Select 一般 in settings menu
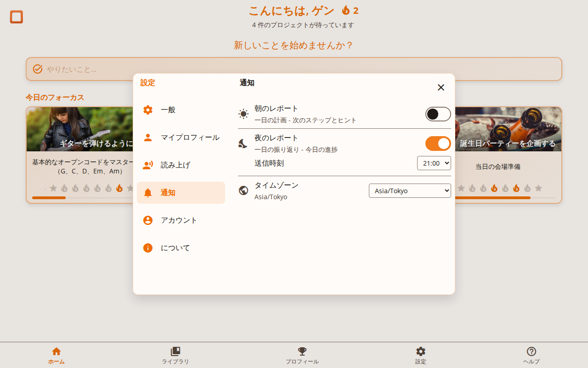The height and width of the screenshot is (368, 588). [x=181, y=110]
